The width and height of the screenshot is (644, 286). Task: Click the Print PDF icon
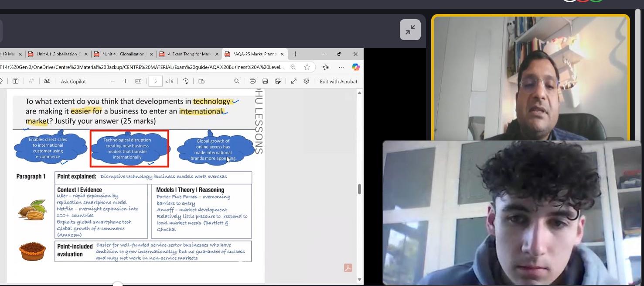252,81
